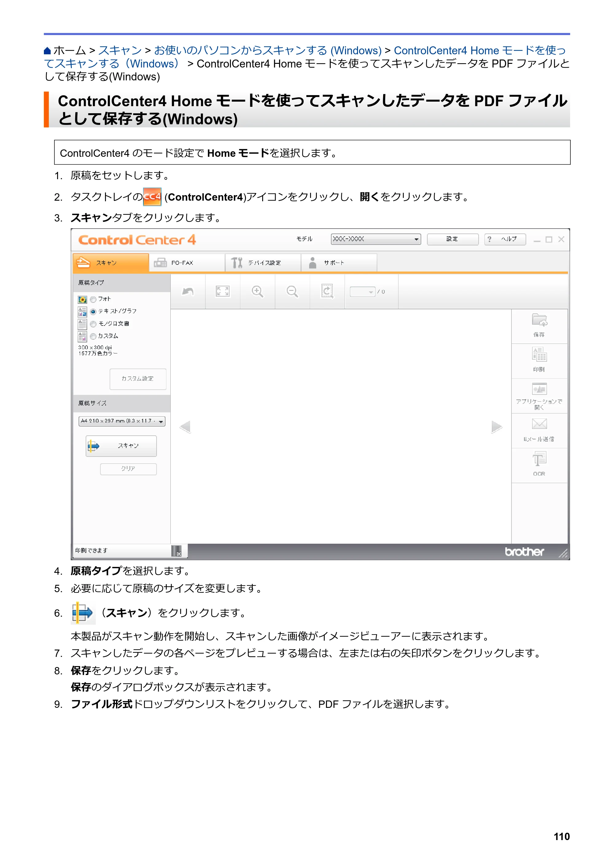Click the fit-to-window toolbar icon
Image resolution: width=614 pixels, height=868 pixels.
[x=223, y=291]
